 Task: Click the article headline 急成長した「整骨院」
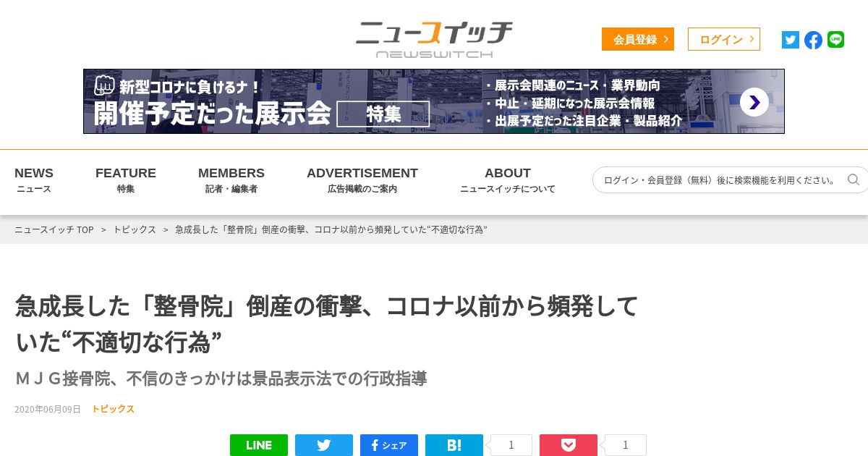pos(327,324)
